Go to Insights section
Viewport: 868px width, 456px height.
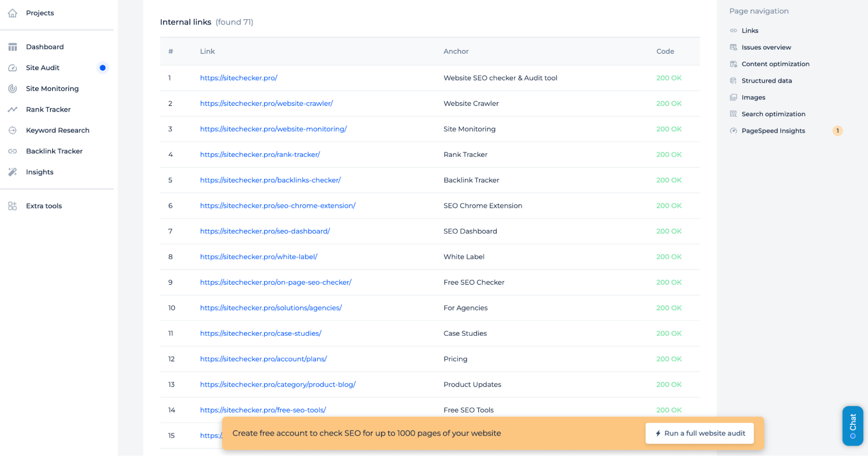pos(40,172)
